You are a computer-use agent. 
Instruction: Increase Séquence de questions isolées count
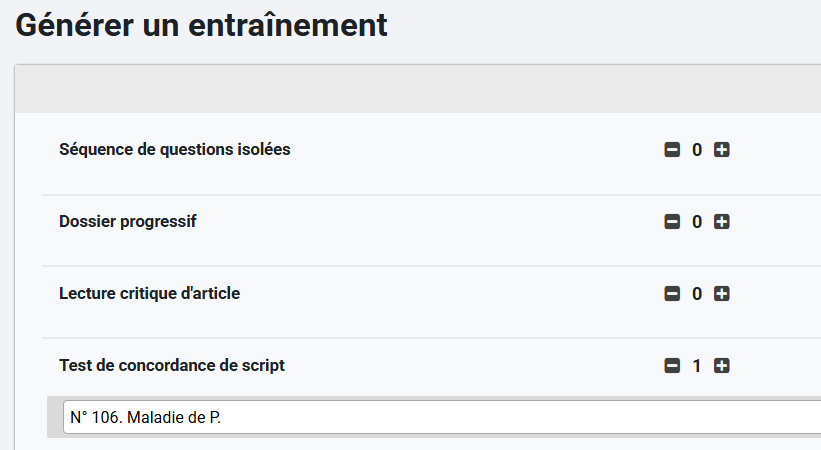tap(722, 150)
